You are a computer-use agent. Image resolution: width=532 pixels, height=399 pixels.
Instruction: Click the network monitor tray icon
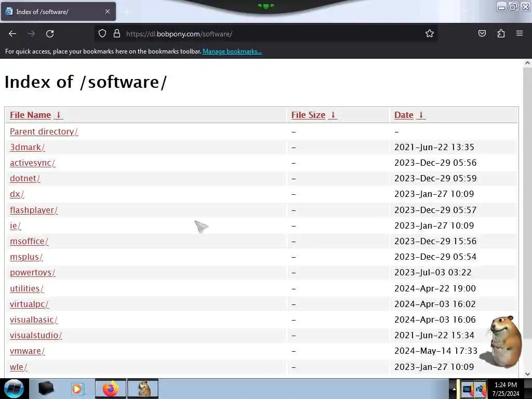(x=468, y=389)
